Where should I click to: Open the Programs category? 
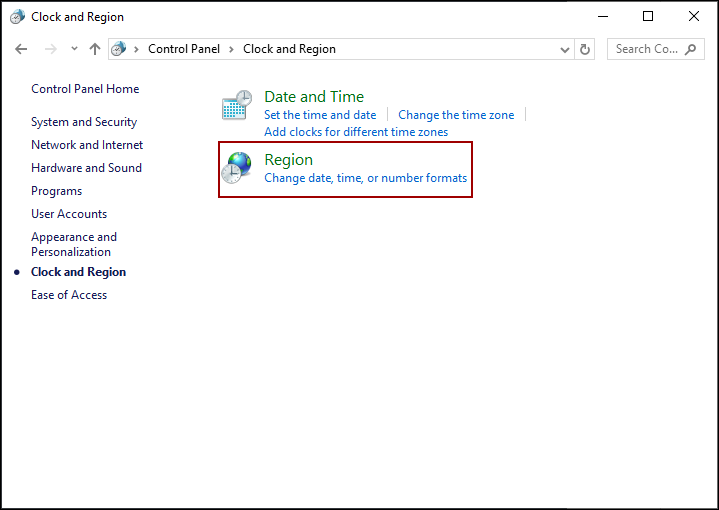pyautogui.click(x=56, y=191)
